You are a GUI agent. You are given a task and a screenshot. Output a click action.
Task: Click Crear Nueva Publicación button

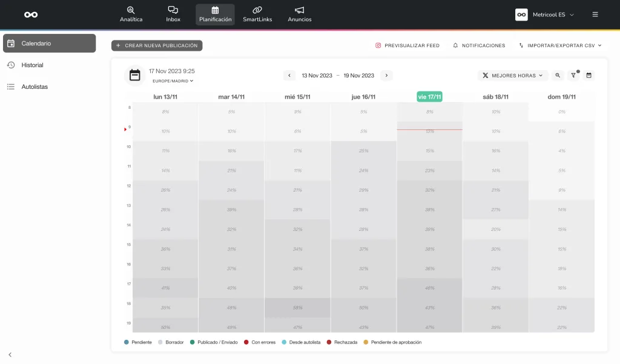click(157, 45)
